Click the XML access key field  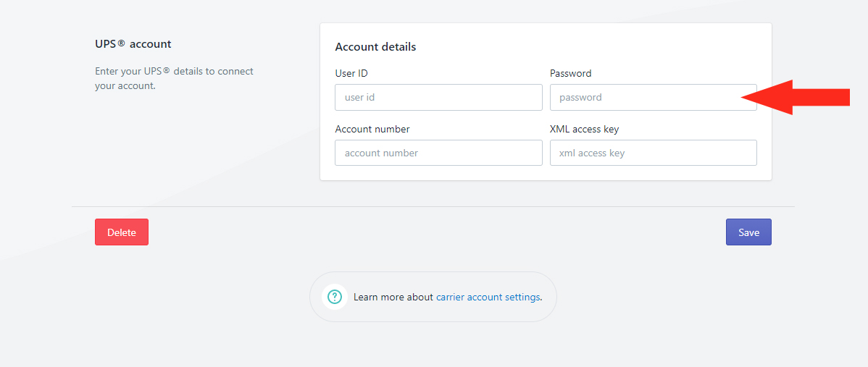(x=654, y=153)
